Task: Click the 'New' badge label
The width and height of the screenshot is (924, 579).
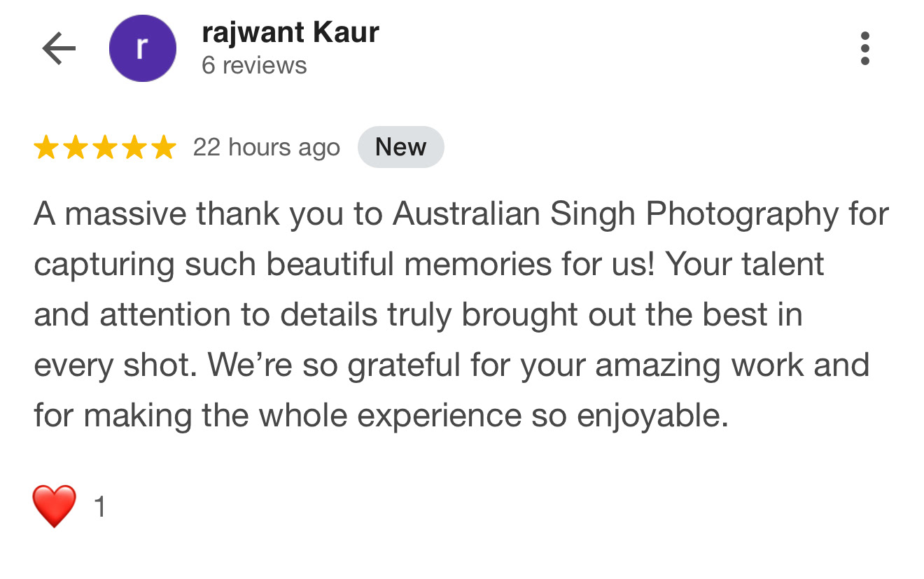Action: click(x=400, y=147)
